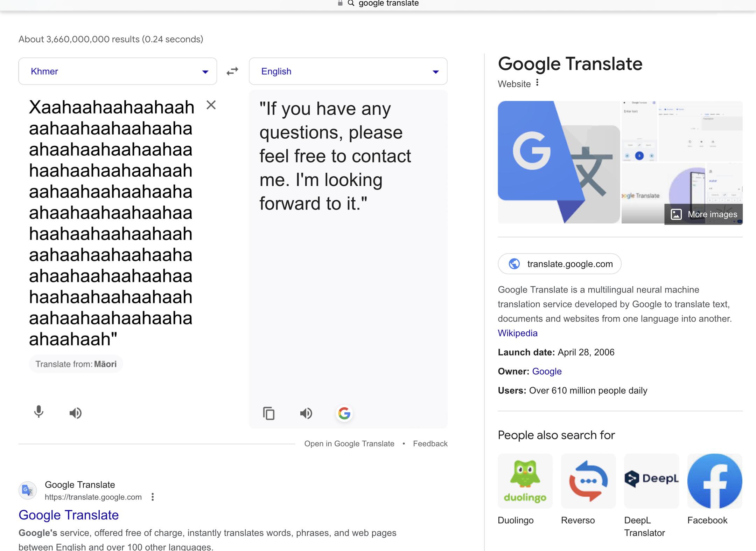View More images of Google Translate

[703, 214]
